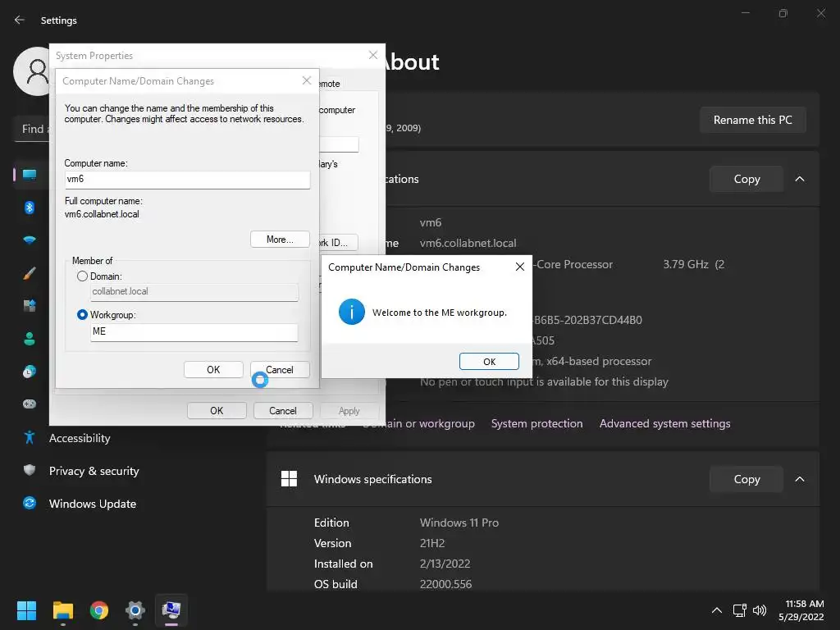840x630 pixels.
Task: Go back using Settings back arrow
Action: point(20,20)
